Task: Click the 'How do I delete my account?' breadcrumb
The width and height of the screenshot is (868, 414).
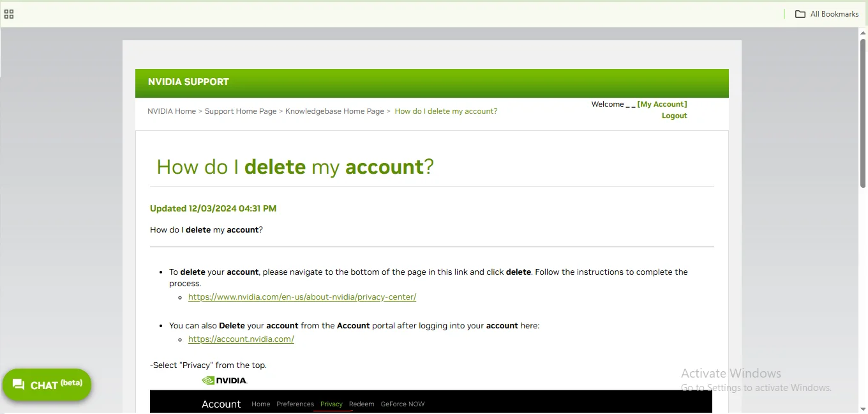Action: click(x=446, y=111)
